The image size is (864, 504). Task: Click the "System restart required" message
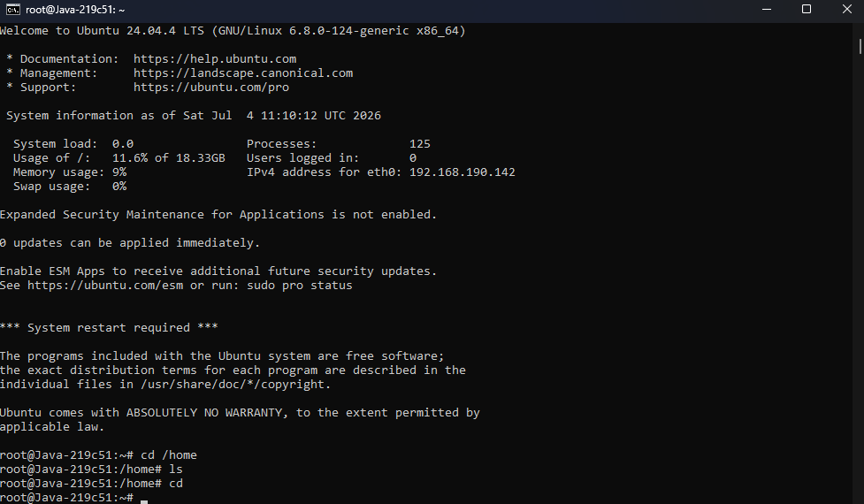click(x=109, y=328)
